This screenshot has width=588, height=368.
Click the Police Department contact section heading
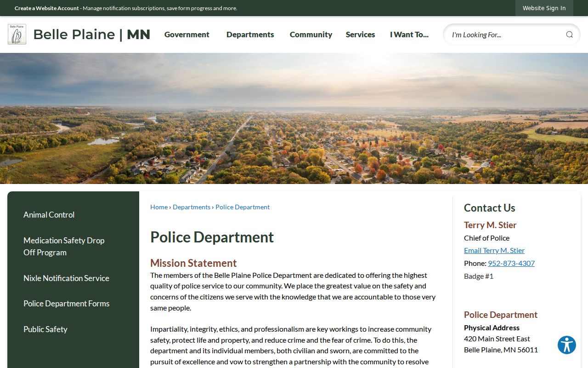coord(501,315)
